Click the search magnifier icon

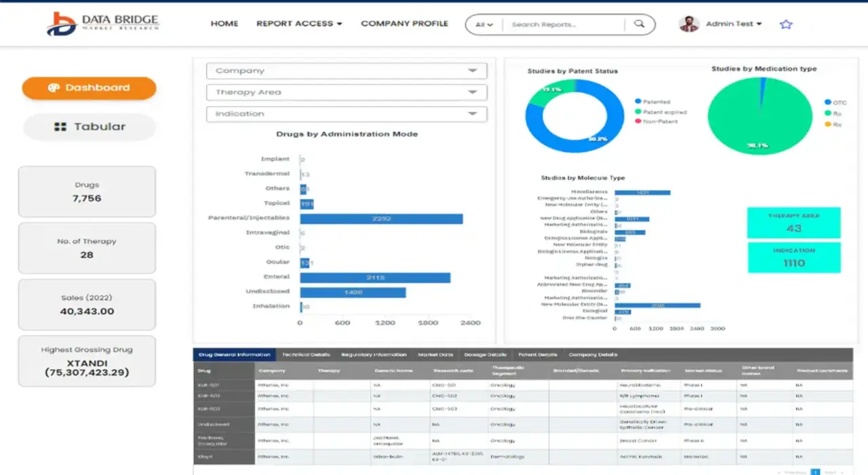(x=639, y=24)
